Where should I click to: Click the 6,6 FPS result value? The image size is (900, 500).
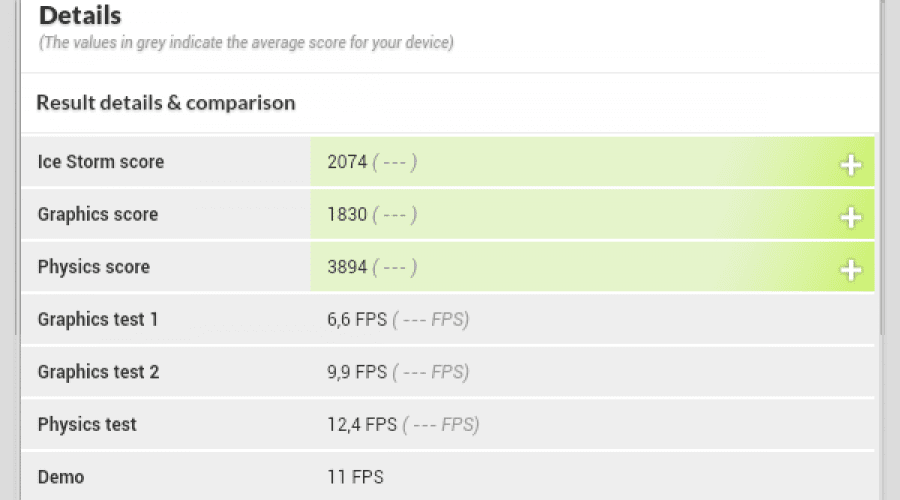point(357,319)
